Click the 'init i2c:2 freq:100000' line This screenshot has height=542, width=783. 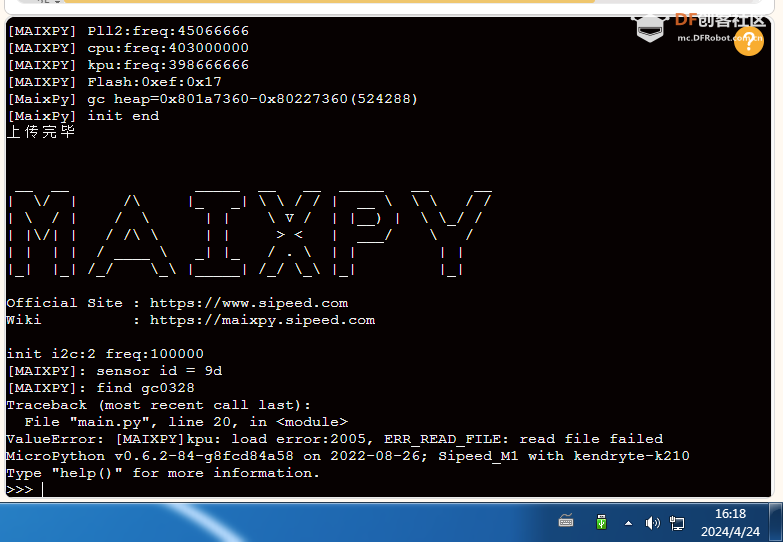click(105, 354)
